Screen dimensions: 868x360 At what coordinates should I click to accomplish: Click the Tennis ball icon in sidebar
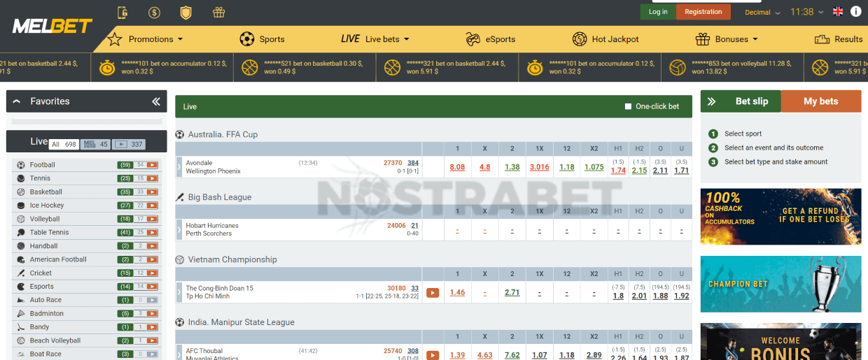click(21, 178)
